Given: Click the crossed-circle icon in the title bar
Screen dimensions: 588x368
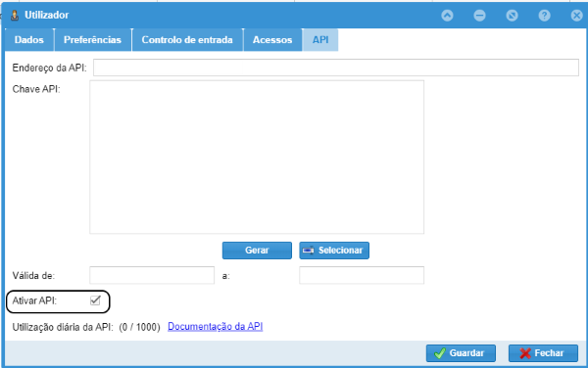Looking at the screenshot, I should point(512,16).
